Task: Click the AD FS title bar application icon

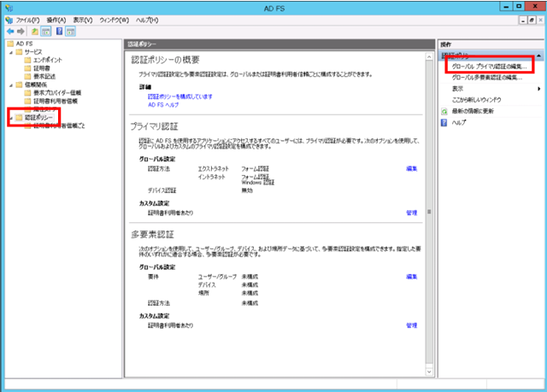Action: 9,8
